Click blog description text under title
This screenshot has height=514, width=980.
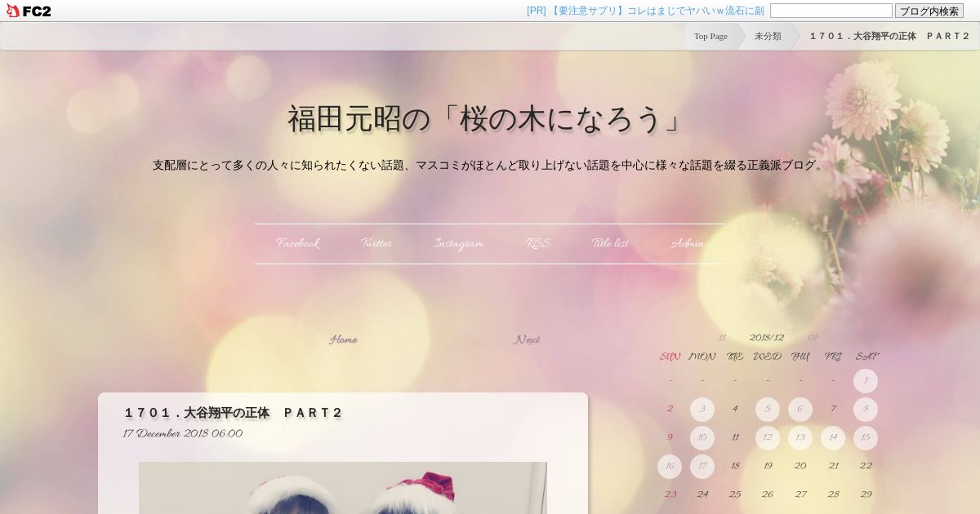pos(489,166)
